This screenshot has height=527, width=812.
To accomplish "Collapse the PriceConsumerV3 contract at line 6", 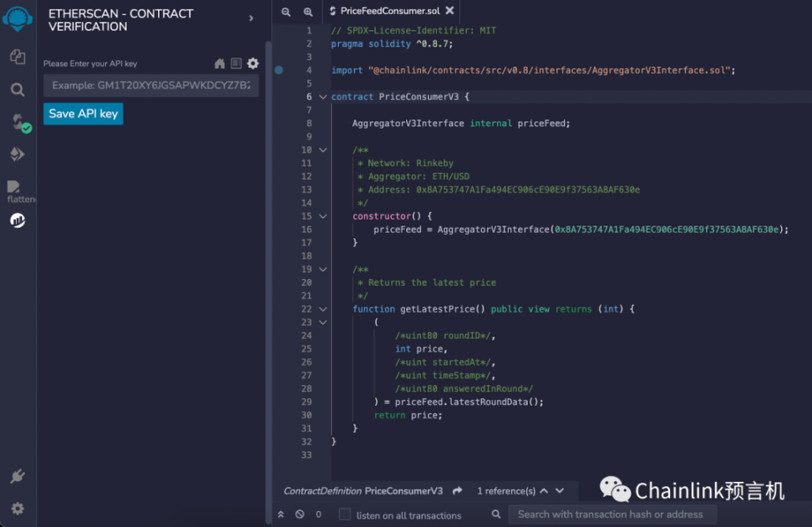I will click(x=322, y=97).
